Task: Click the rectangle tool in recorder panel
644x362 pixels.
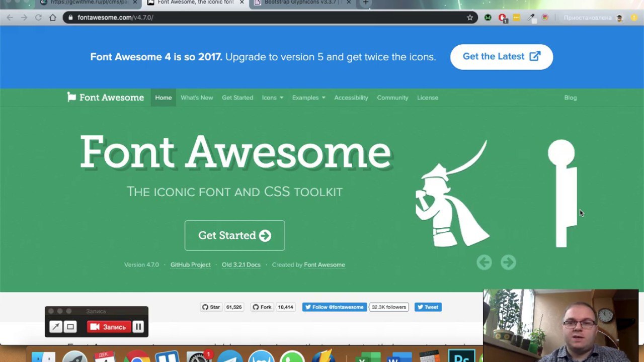Action: [70, 327]
